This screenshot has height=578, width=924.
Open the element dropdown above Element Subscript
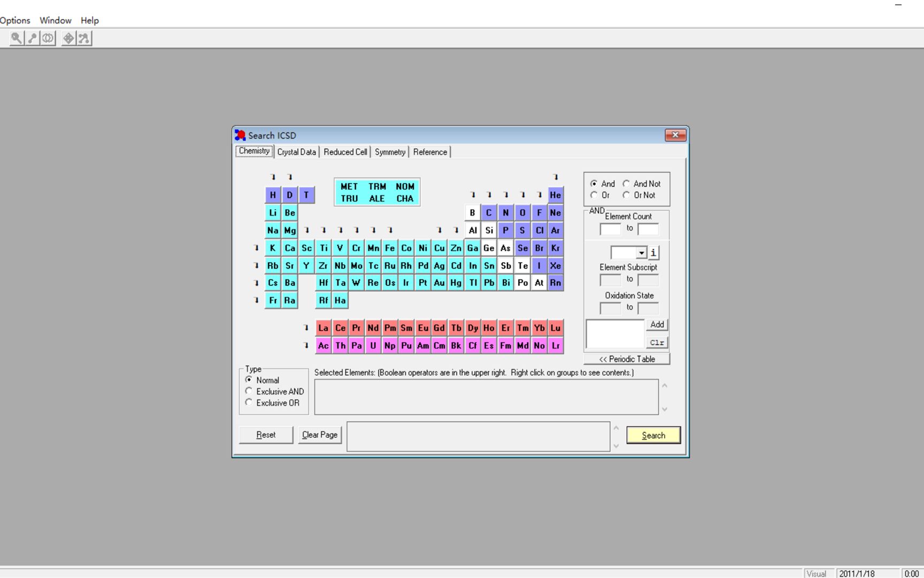628,253
